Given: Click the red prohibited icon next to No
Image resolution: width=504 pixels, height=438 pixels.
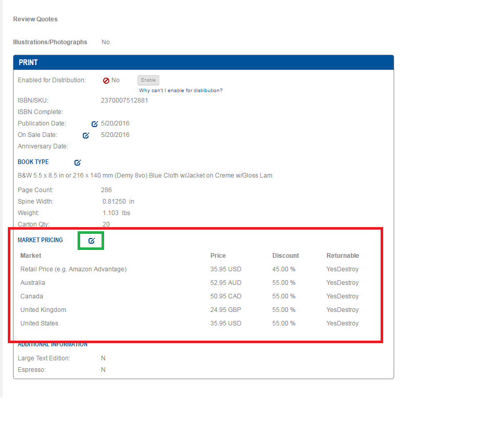Looking at the screenshot, I should [x=106, y=81].
